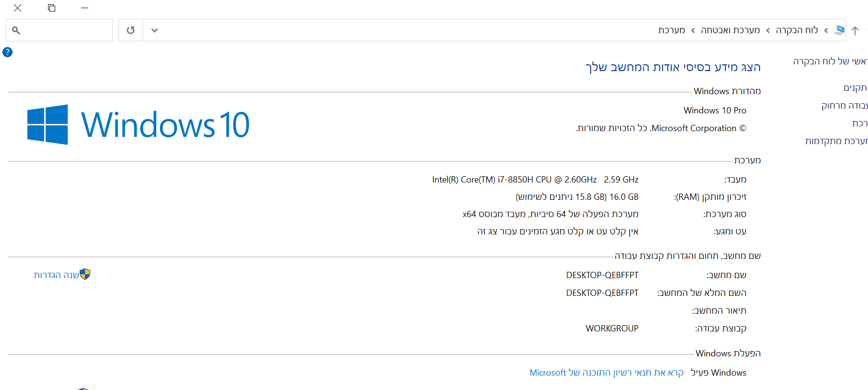Screen dimensions: 868x390
Task: Open help via the blue question mark
Action: click(7, 52)
